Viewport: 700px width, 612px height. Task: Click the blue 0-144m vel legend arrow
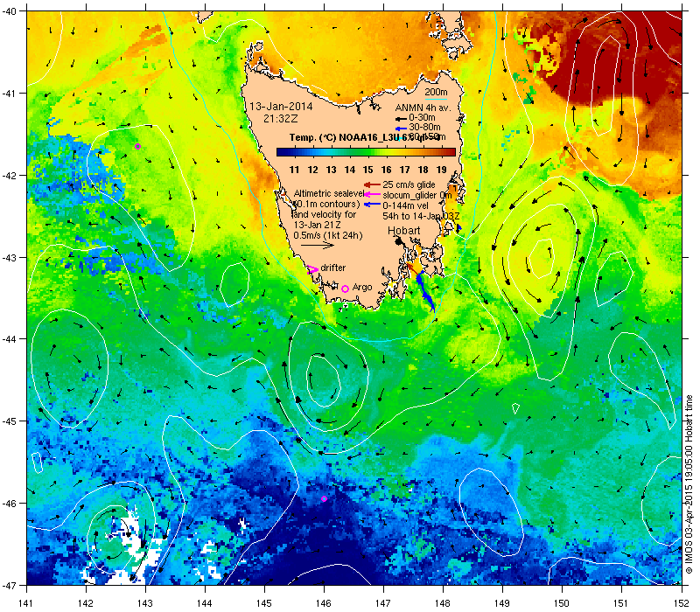373,205
